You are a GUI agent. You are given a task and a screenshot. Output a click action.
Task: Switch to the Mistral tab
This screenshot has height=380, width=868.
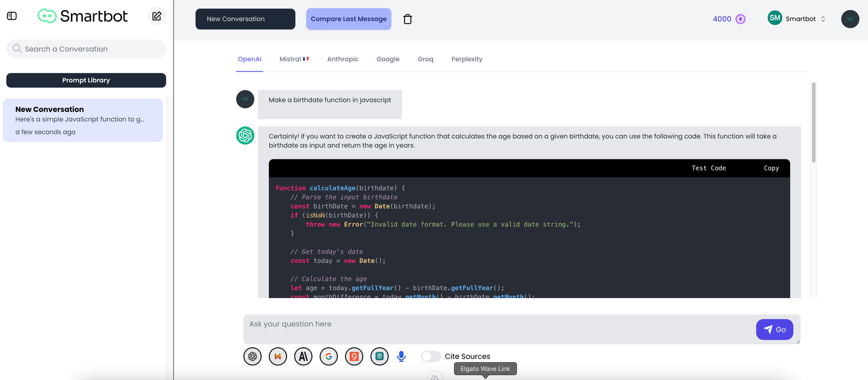click(x=293, y=59)
